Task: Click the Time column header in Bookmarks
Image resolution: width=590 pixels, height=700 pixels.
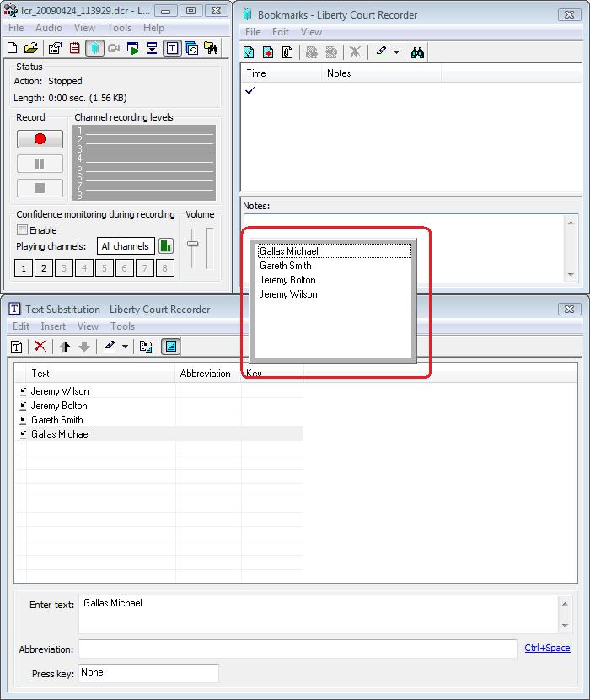Action: [281, 73]
